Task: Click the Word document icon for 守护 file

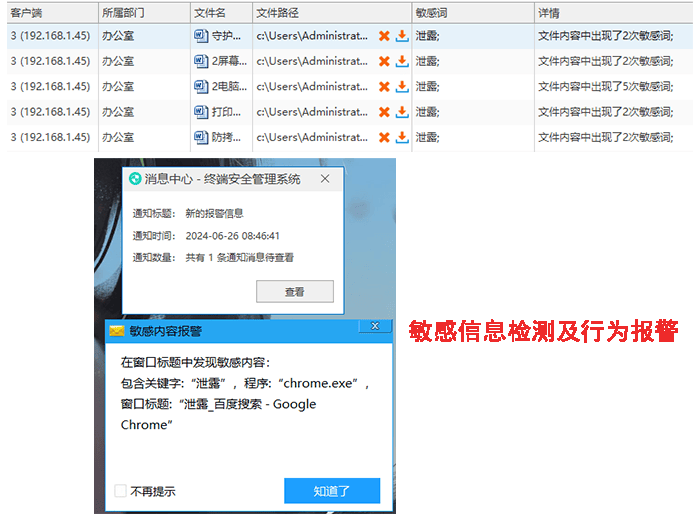Action: [201, 36]
